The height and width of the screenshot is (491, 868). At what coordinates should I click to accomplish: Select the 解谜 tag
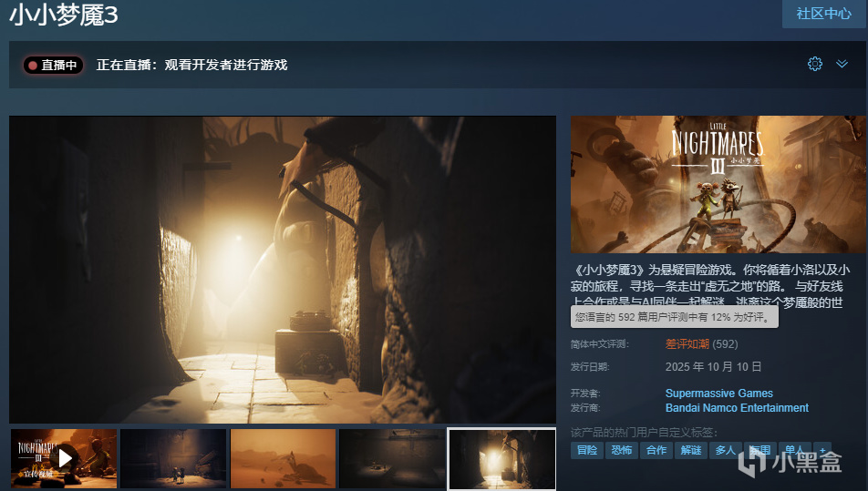tap(691, 450)
